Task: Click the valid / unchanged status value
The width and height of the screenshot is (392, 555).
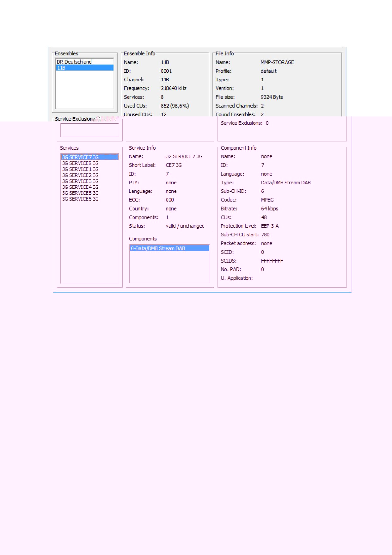Action: pyautogui.click(x=185, y=226)
